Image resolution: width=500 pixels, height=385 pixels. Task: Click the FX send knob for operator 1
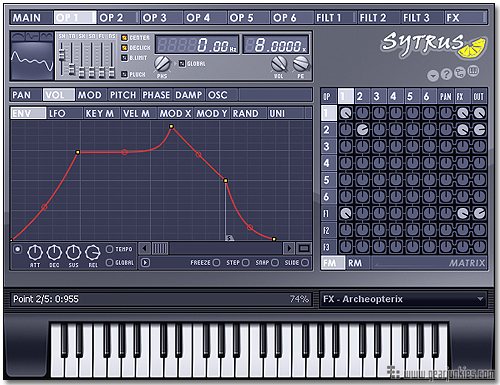(x=462, y=113)
